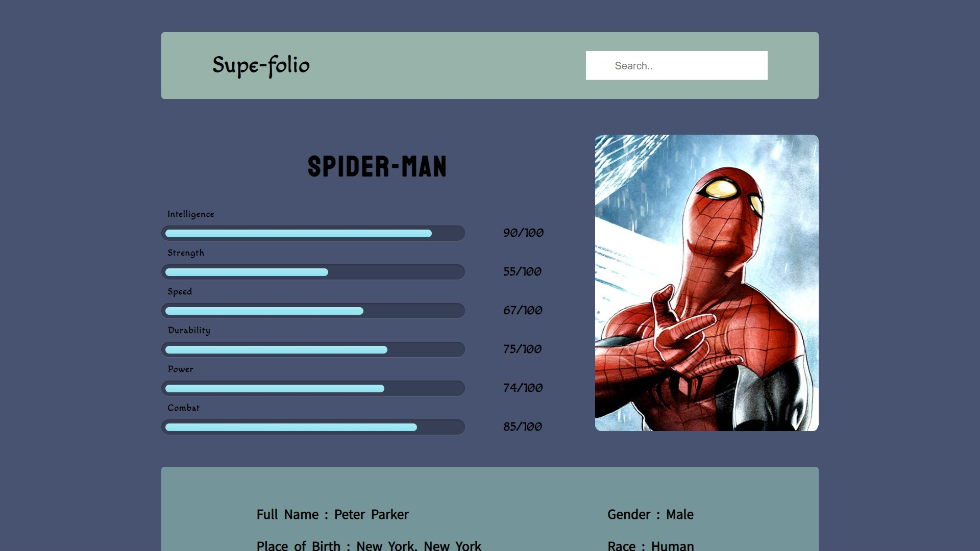Select the SPIDER-MAN title heading
The height and width of the screenshot is (551, 980).
[377, 167]
